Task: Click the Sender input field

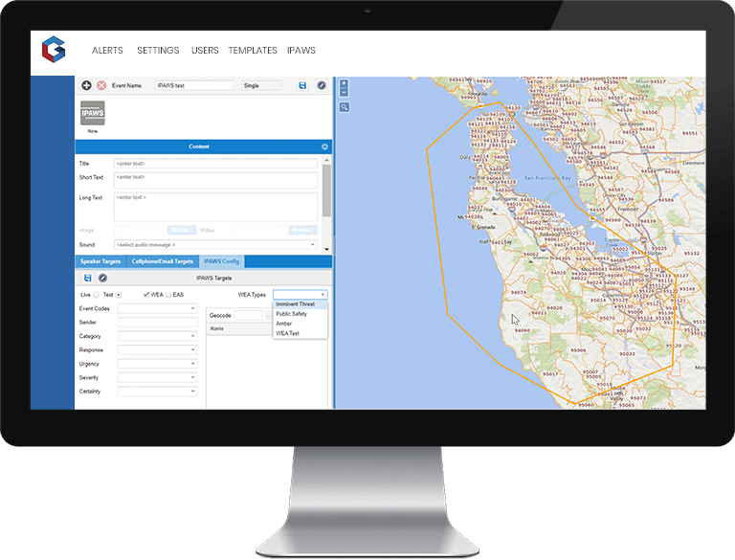Action: [x=158, y=323]
